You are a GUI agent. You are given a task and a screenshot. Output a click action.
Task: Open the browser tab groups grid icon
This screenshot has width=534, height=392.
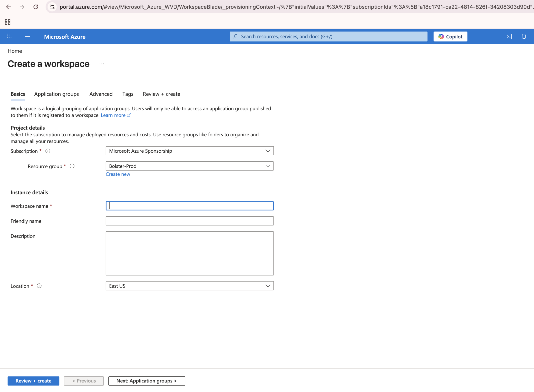click(x=8, y=22)
